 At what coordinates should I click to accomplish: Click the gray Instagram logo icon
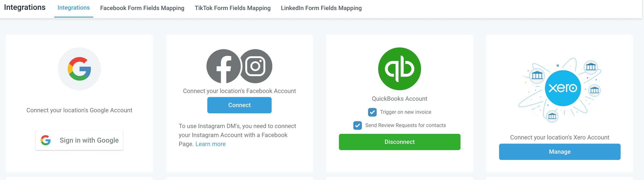(256, 66)
